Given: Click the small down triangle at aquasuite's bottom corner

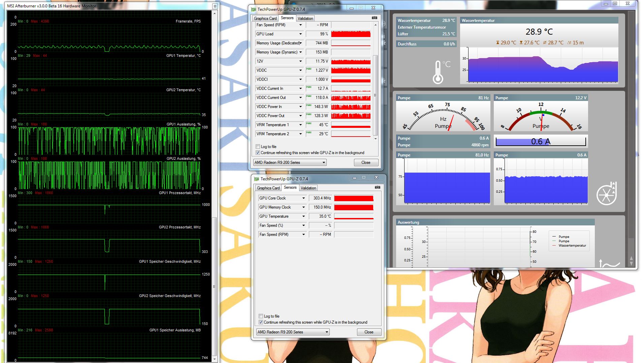Looking at the screenshot, I should pyautogui.click(x=631, y=263).
